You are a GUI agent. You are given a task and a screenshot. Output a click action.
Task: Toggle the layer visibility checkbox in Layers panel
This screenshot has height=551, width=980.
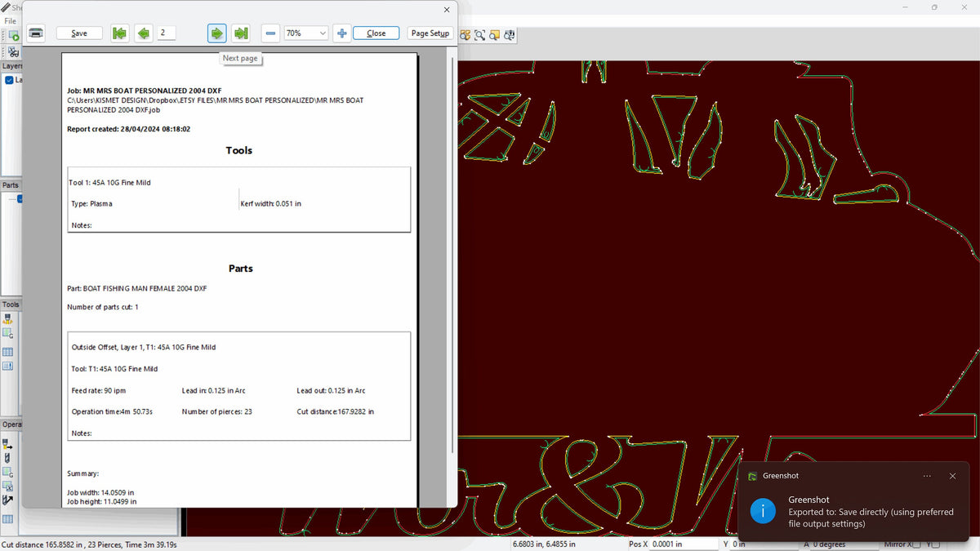coord(9,80)
